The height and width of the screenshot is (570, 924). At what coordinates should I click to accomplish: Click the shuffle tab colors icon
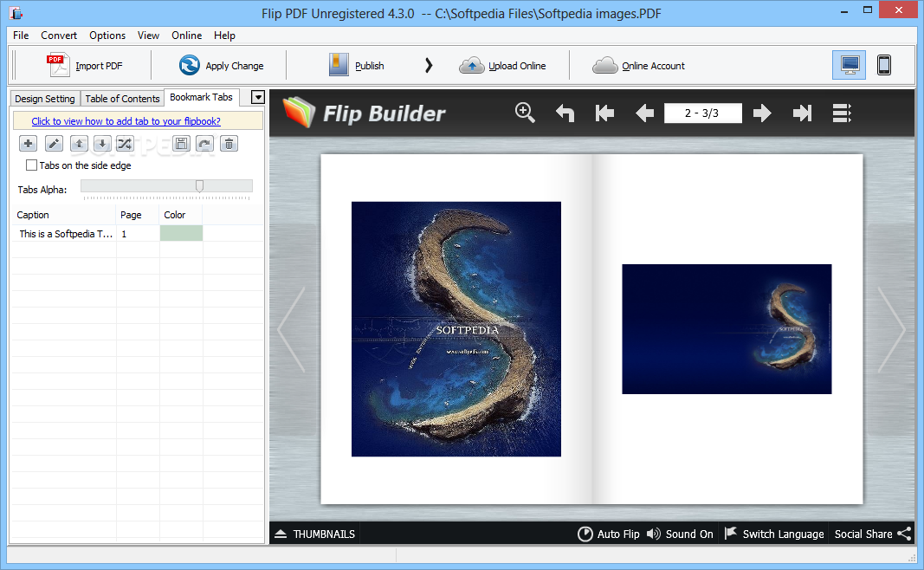(125, 143)
